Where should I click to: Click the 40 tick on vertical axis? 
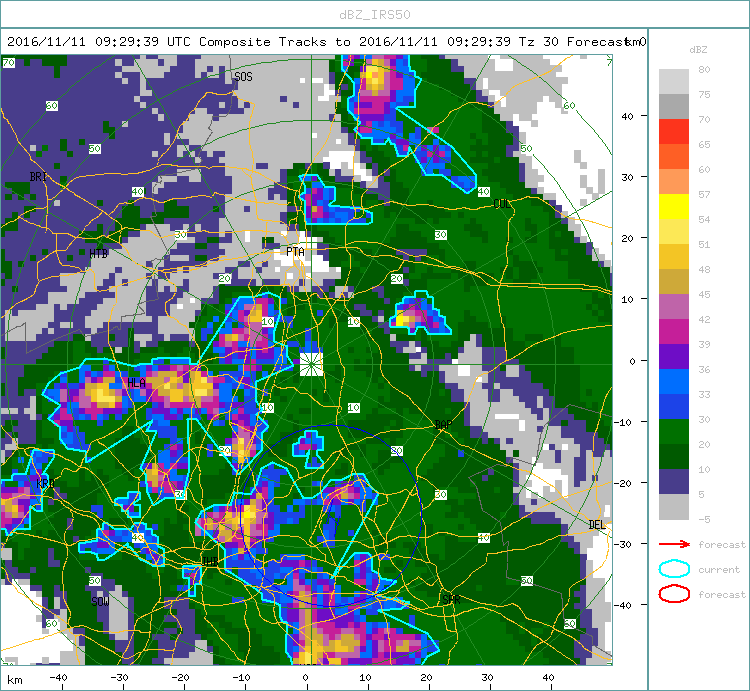pyautogui.click(x=627, y=116)
